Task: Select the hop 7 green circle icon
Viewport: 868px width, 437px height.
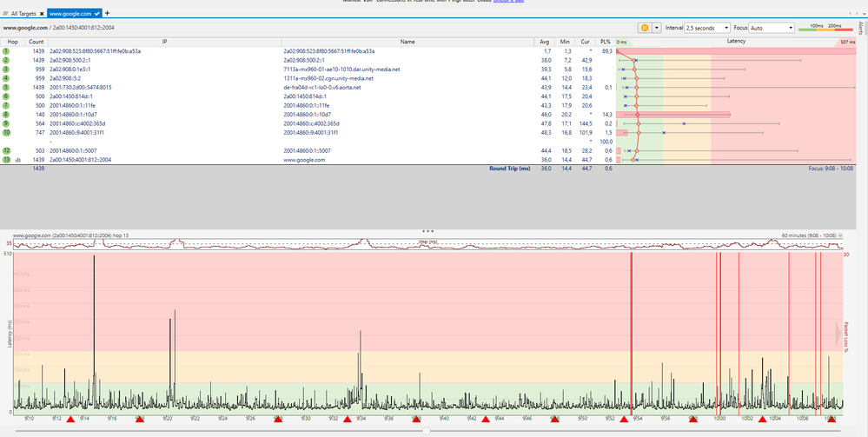Action: (x=6, y=105)
